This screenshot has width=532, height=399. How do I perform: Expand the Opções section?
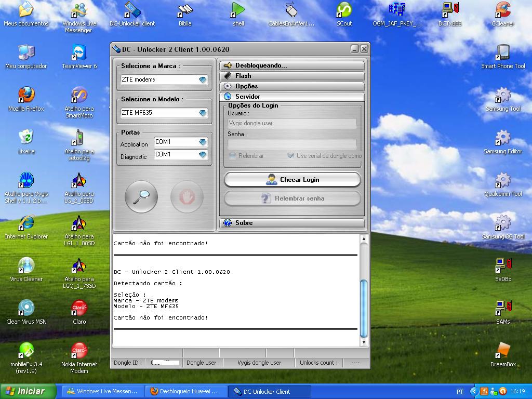(x=292, y=86)
